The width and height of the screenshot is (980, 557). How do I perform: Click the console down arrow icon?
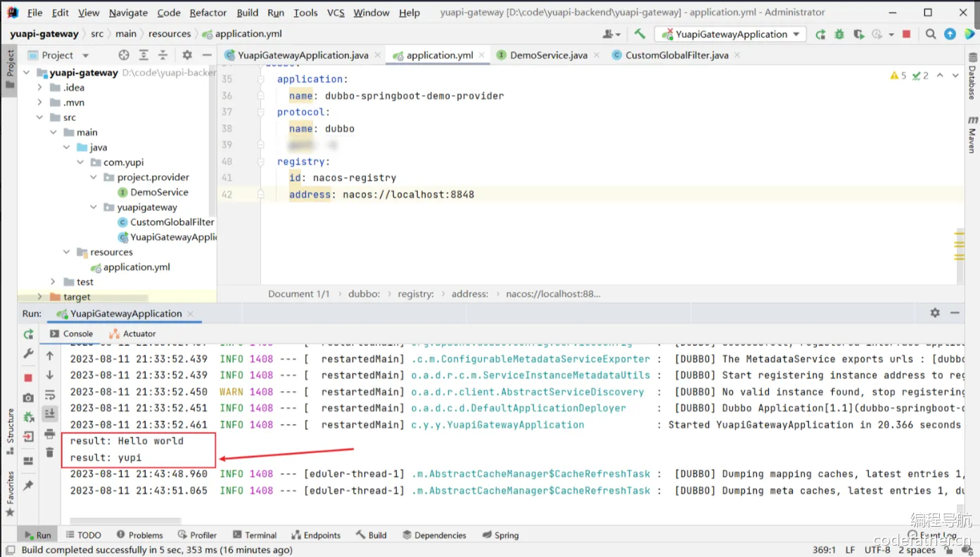49,375
